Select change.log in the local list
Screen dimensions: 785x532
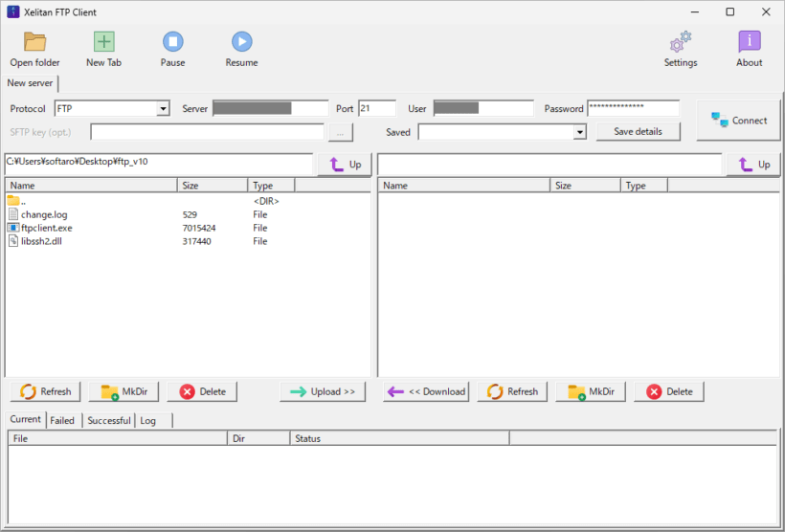tap(44, 214)
